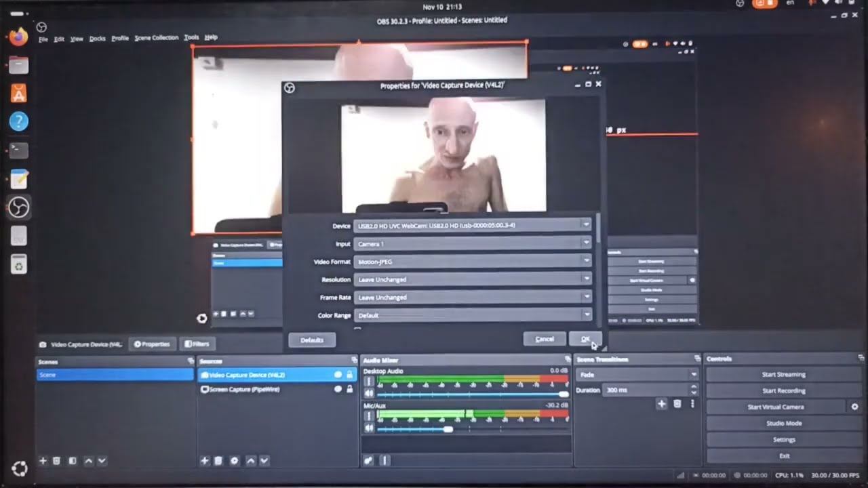This screenshot has height=488, width=868.
Task: Open transition properties three-dot menu
Action: click(692, 404)
